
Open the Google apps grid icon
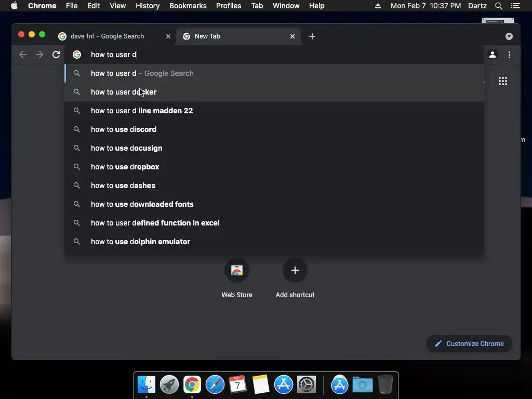coord(503,81)
